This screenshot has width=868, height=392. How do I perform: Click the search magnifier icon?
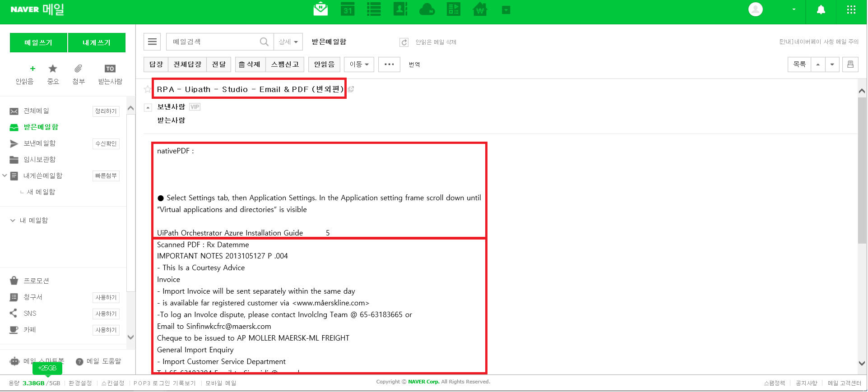(x=264, y=42)
